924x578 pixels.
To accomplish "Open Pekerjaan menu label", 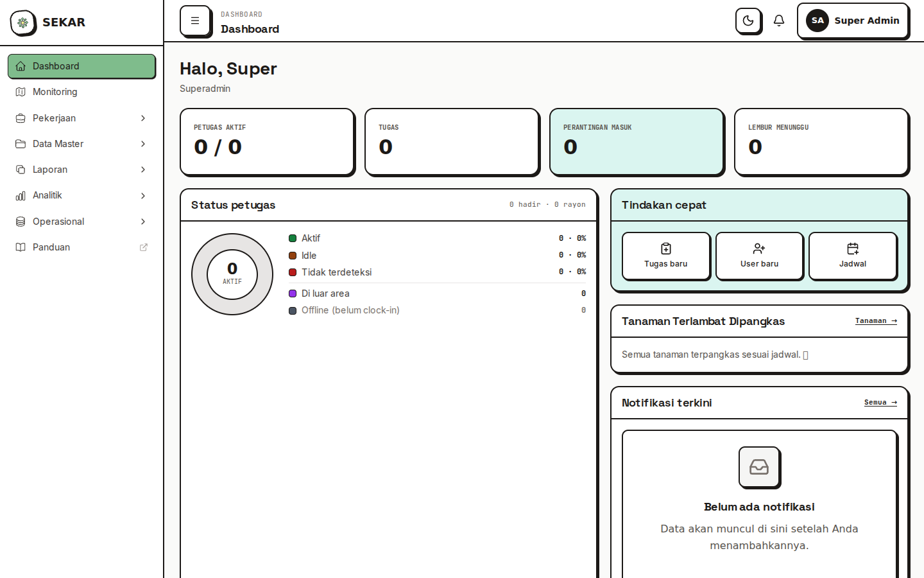I will click(54, 118).
